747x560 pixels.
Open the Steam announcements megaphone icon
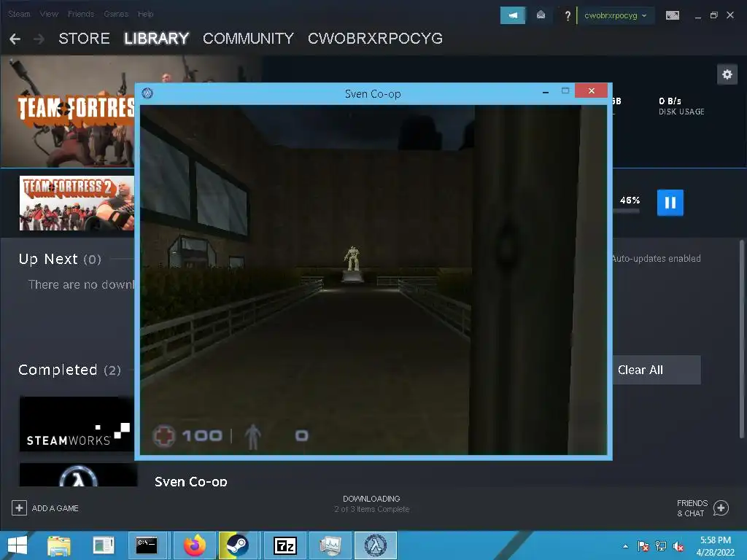(513, 15)
